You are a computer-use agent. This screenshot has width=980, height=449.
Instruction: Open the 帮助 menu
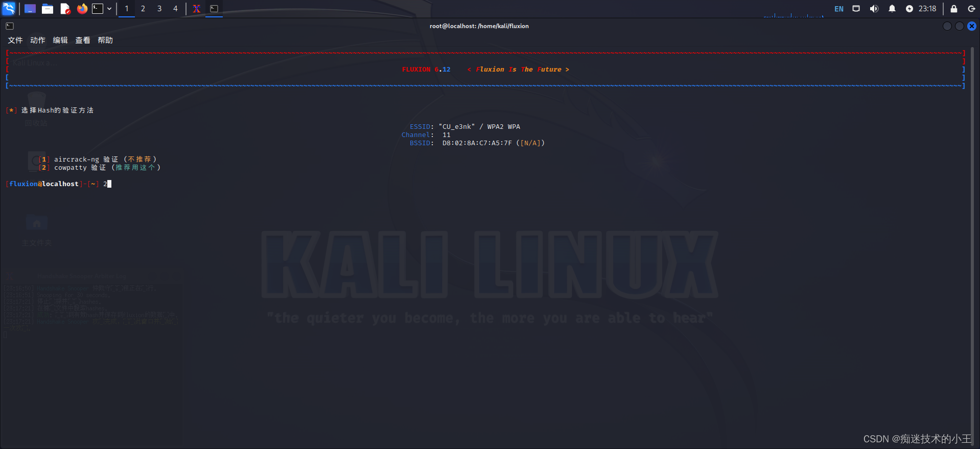coord(105,40)
